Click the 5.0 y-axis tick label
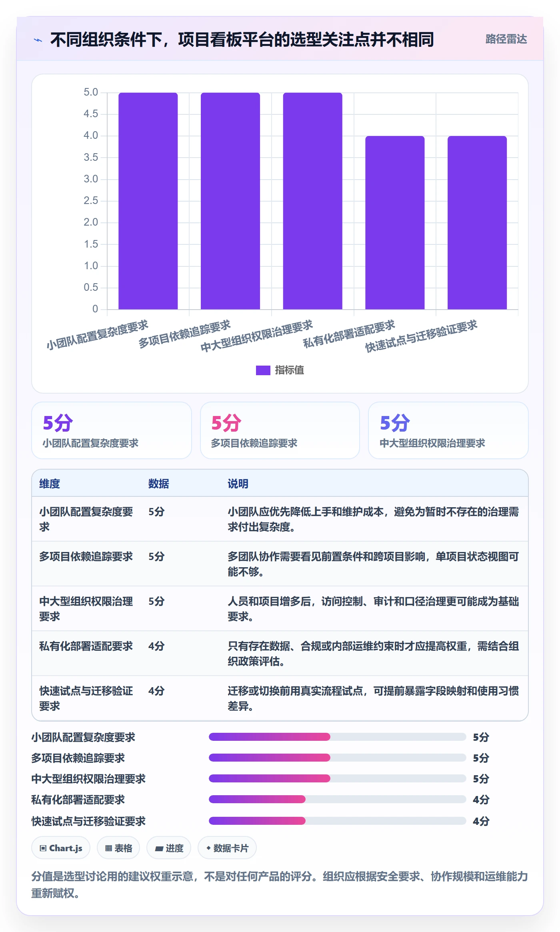 (x=91, y=92)
